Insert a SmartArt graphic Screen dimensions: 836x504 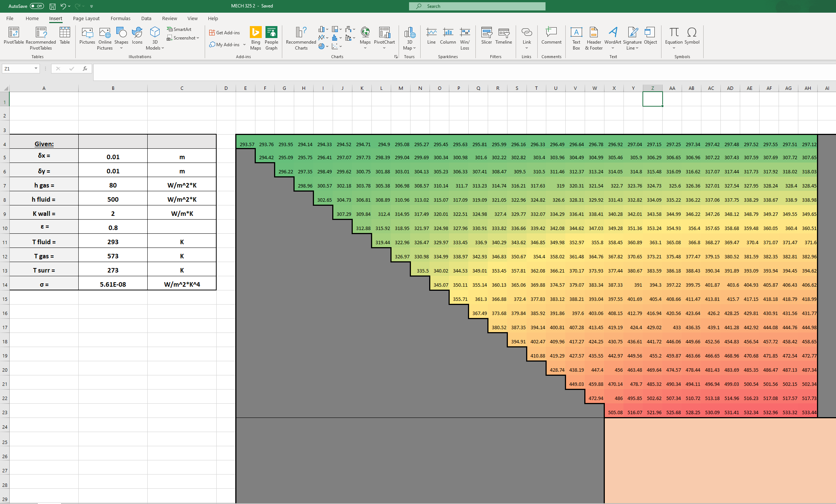click(179, 29)
